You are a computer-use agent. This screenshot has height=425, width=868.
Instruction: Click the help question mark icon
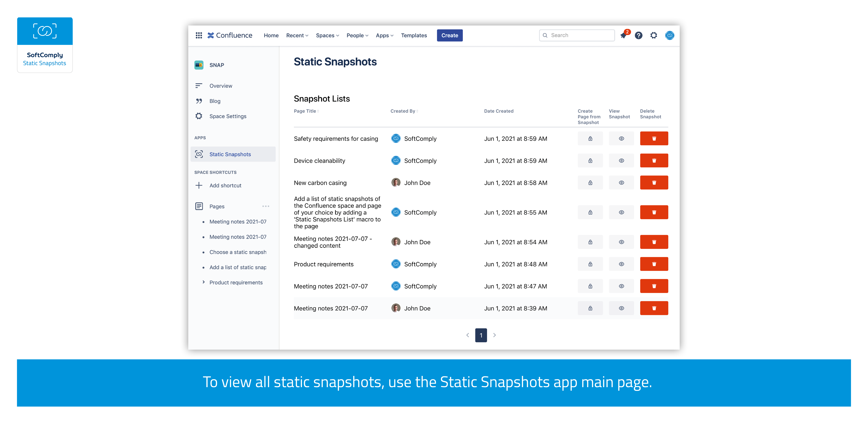pos(639,35)
